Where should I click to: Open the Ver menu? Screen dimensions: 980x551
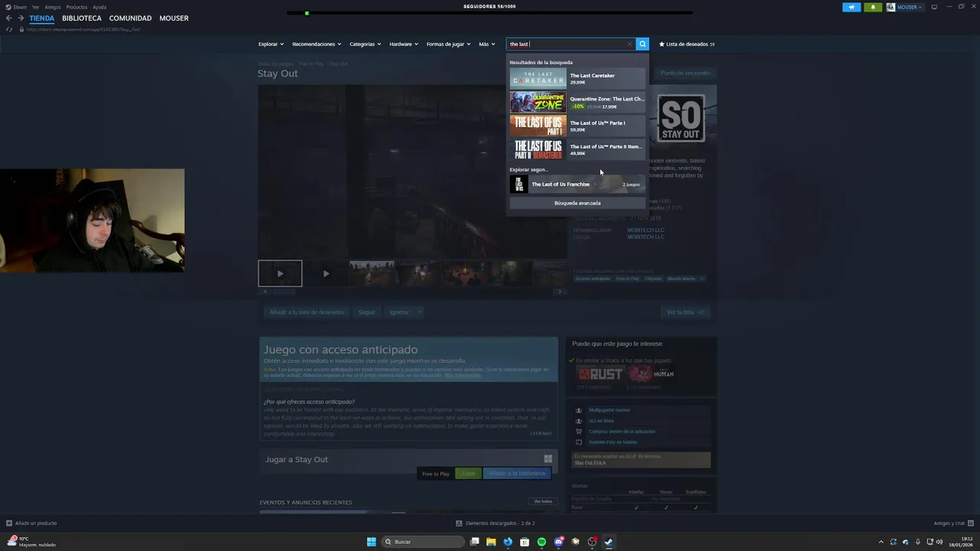click(35, 7)
